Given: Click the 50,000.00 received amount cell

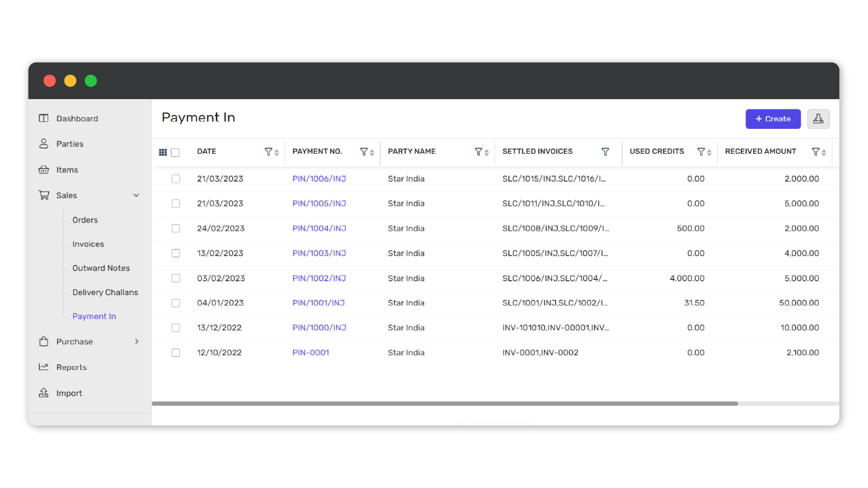Looking at the screenshot, I should click(x=799, y=303).
